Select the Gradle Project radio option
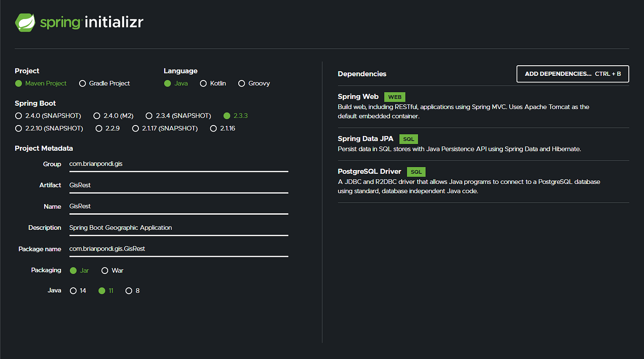Viewport: 644px width, 359px height. tap(104, 83)
